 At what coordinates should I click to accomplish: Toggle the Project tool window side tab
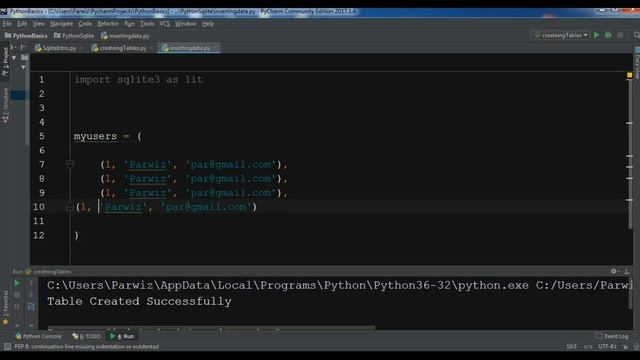5,61
